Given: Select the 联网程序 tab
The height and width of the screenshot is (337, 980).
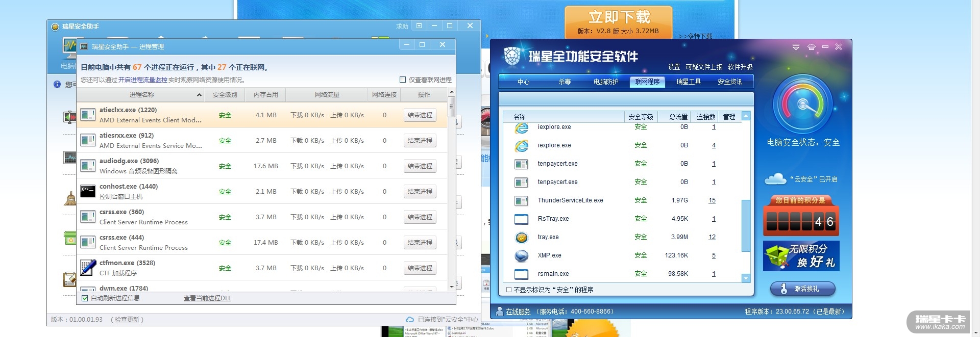Looking at the screenshot, I should (x=648, y=82).
